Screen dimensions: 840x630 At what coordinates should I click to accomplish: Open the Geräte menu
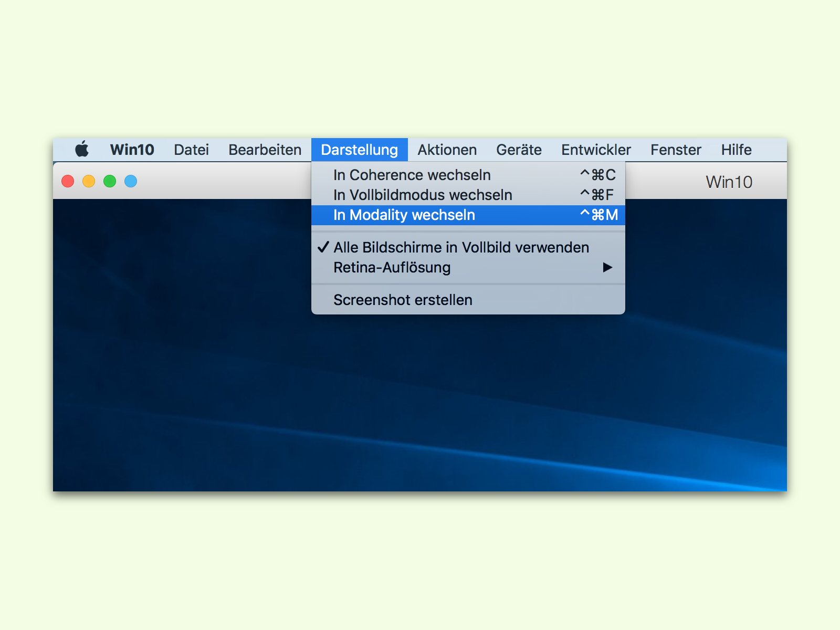519,150
